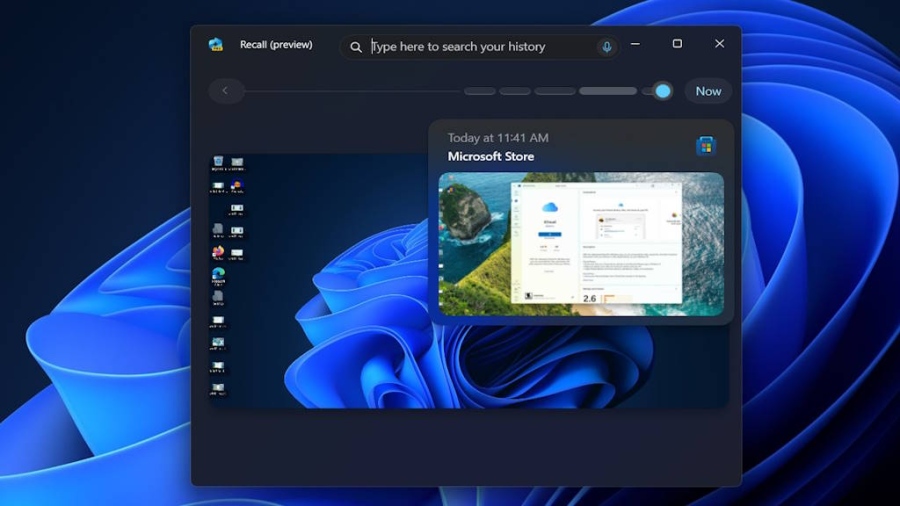Open the Microsoft Store snapshot preview thumbnail
900x506 pixels.
[581, 244]
